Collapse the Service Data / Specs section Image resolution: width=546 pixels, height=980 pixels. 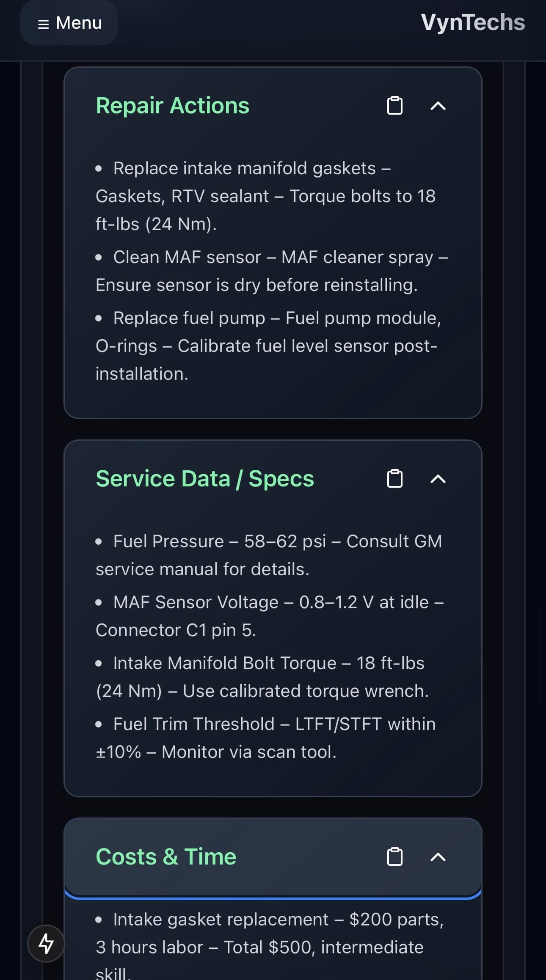(438, 479)
